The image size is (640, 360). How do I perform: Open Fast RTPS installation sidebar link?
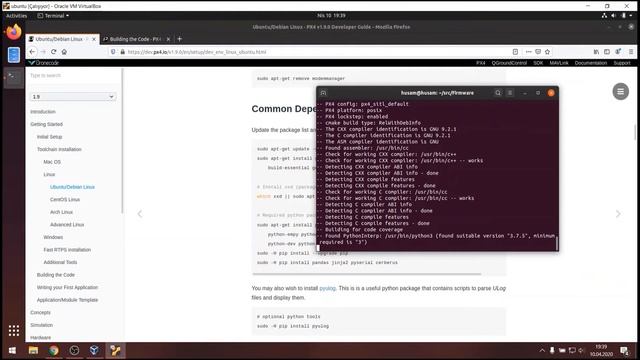67,250
